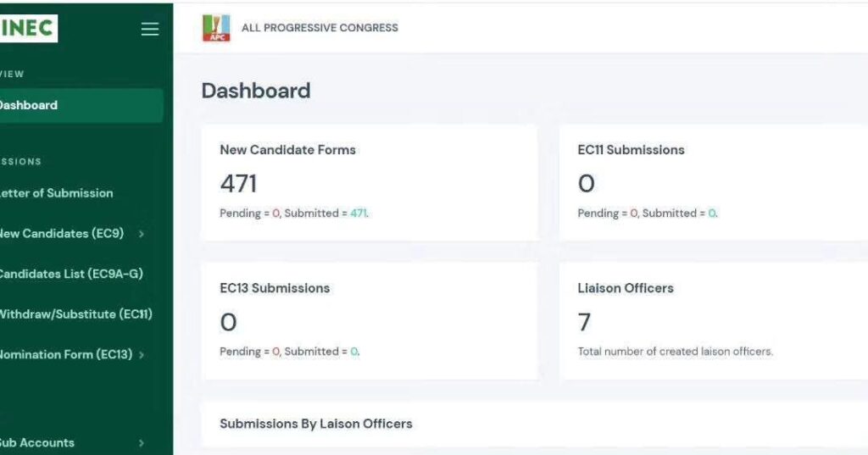Click the ALL PROGRESSIVE CONGRESS title
868x455 pixels.
[320, 28]
